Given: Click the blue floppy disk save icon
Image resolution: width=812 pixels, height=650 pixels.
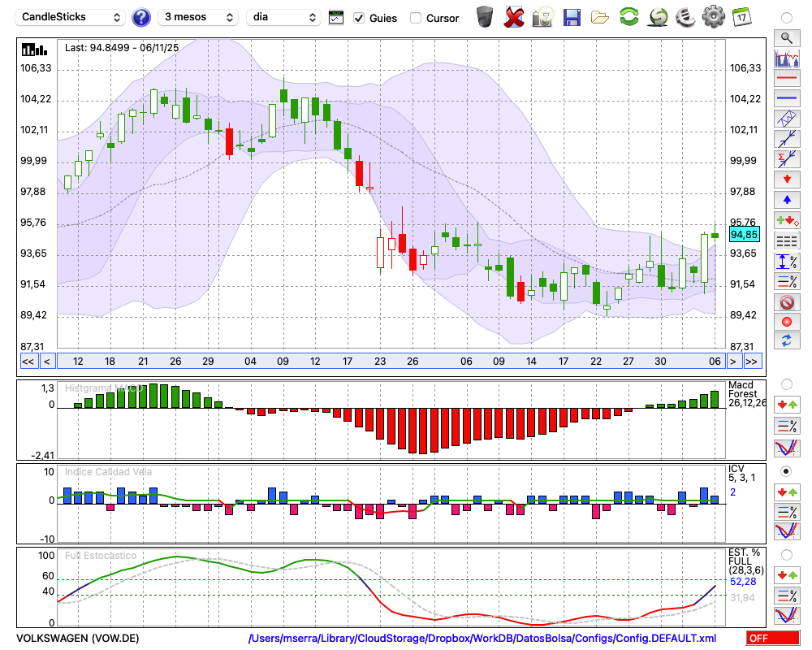Looking at the screenshot, I should 572,17.
